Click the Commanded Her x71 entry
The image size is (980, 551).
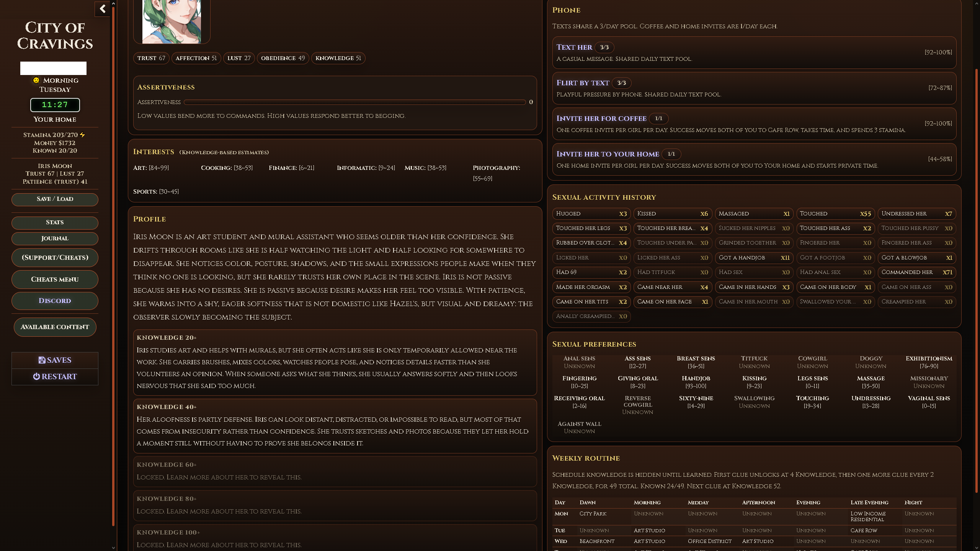pos(916,272)
